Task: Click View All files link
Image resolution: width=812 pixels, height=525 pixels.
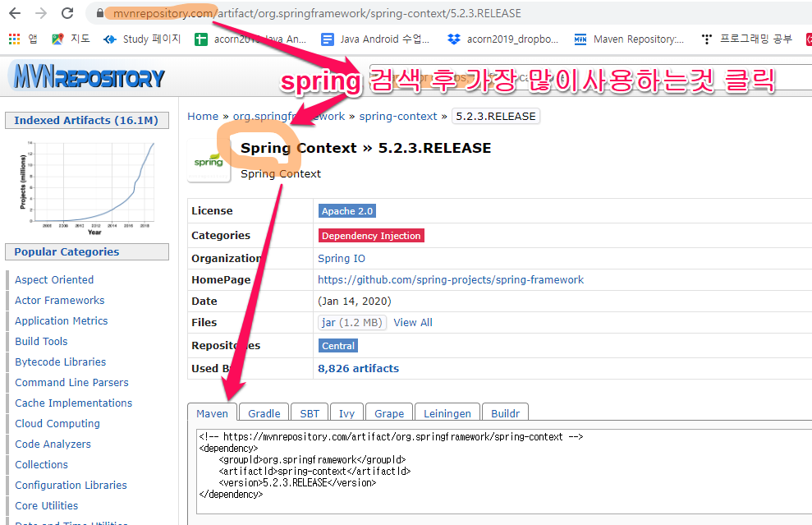Action: click(413, 322)
